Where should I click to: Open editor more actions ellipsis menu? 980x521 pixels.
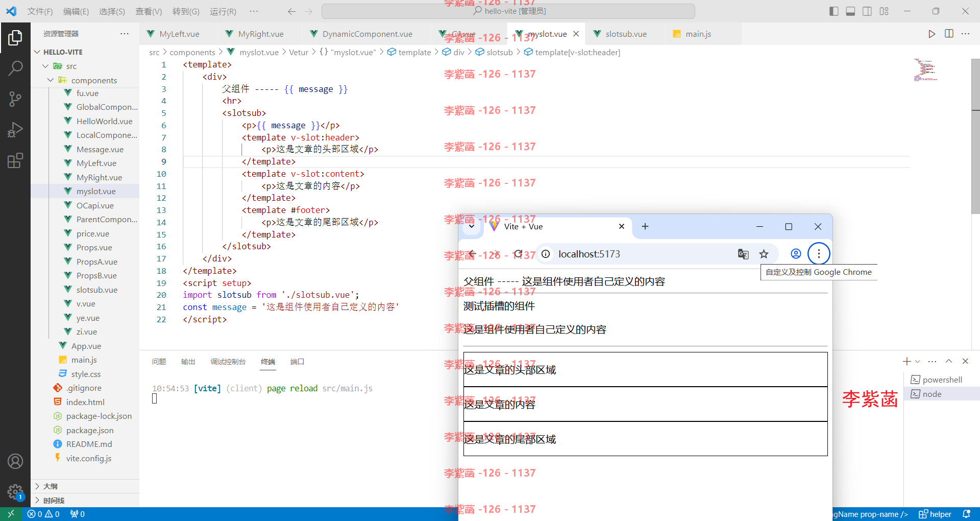click(x=966, y=34)
